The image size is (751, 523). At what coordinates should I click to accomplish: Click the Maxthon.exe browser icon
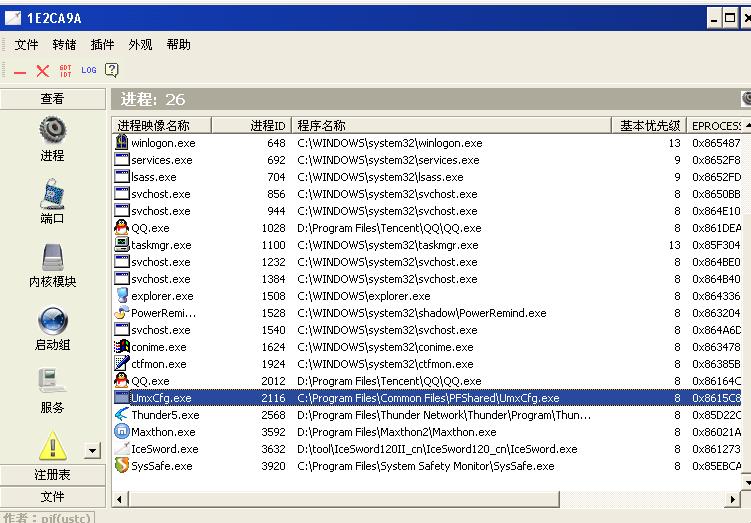click(x=122, y=432)
